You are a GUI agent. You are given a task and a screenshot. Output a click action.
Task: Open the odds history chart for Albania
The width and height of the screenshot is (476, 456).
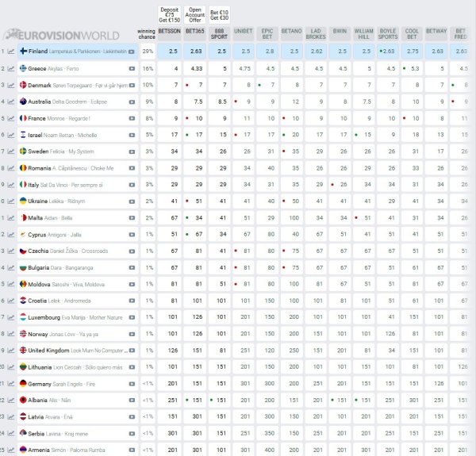click(11, 400)
